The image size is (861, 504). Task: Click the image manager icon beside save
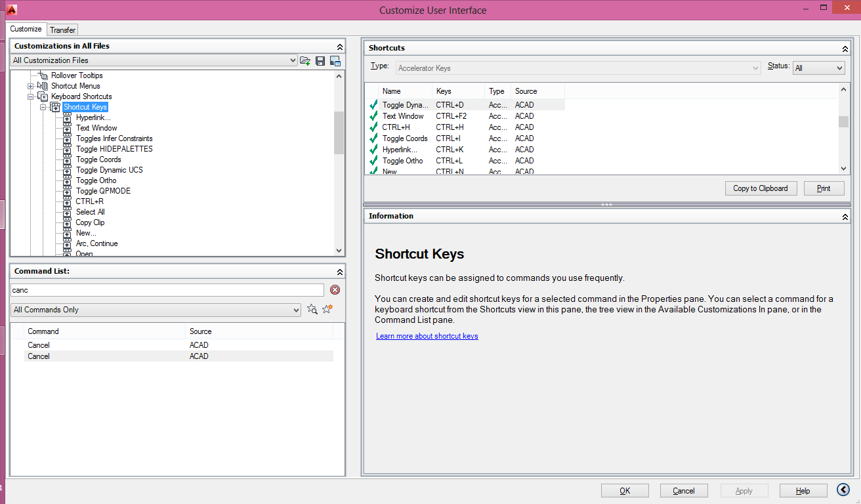coord(335,60)
